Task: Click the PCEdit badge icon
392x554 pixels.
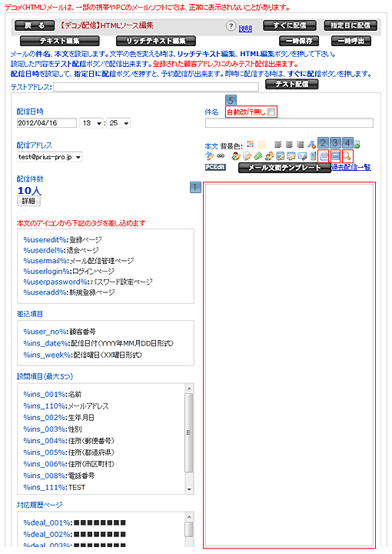Action: coord(215,167)
